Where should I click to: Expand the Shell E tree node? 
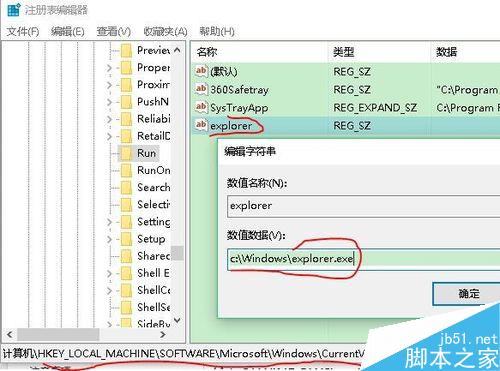point(109,274)
